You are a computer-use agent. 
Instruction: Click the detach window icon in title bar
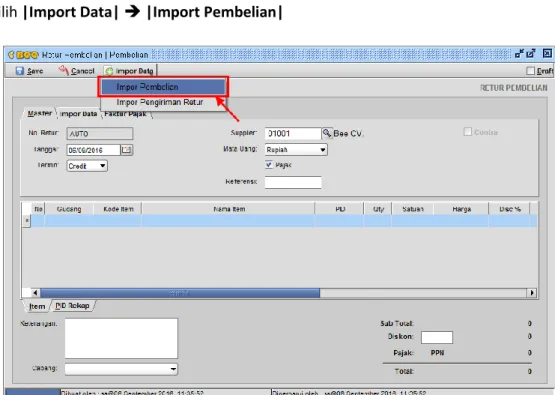pos(531,53)
